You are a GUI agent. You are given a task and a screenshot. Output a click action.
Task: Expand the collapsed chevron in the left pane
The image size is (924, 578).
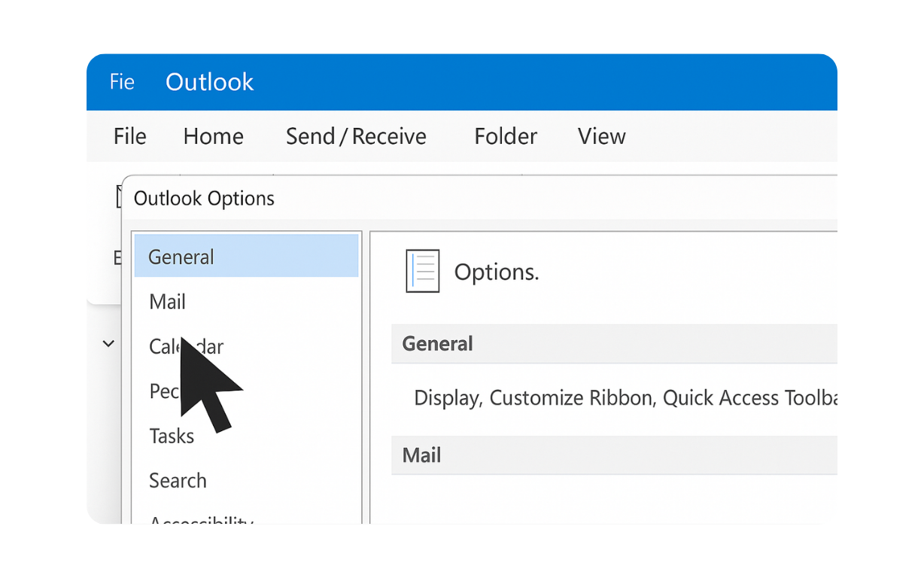108,343
